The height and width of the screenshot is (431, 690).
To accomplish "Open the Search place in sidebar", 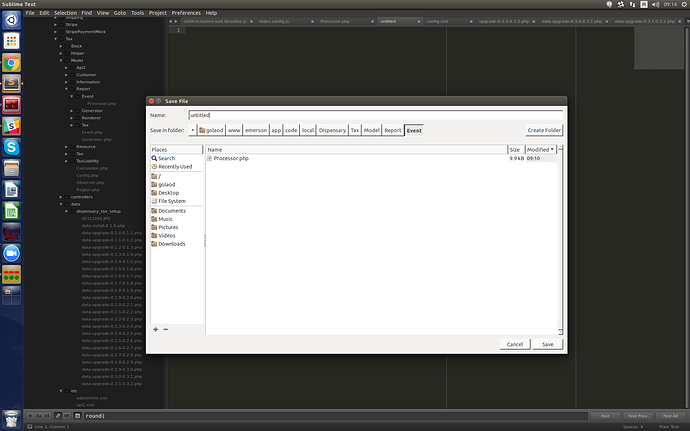I will pos(165,158).
